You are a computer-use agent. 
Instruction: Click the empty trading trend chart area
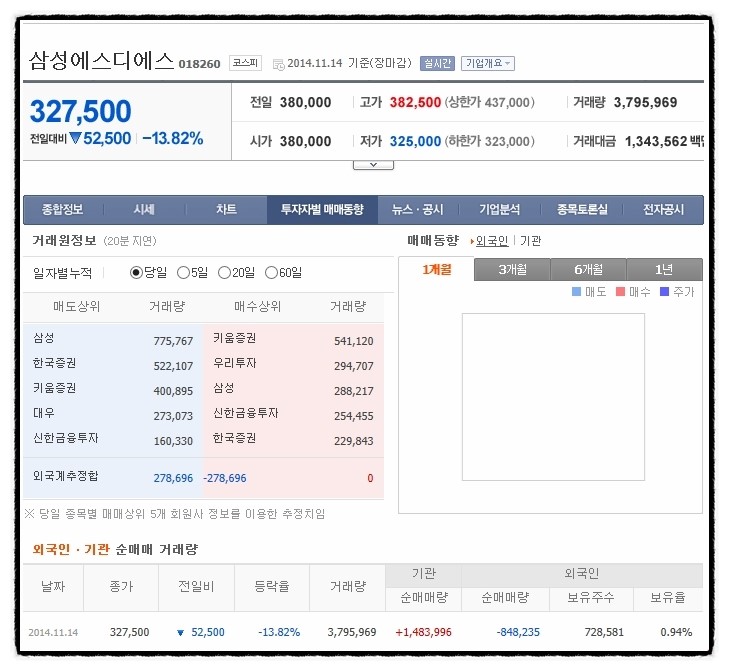point(552,396)
